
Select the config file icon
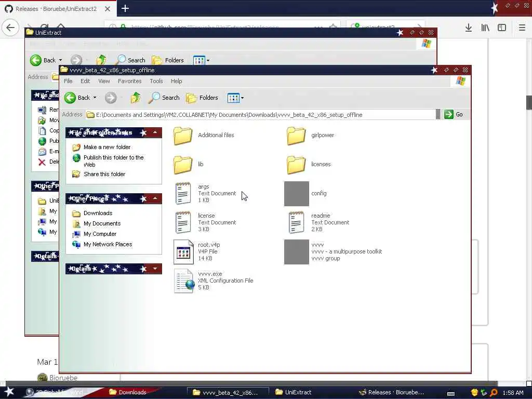click(x=297, y=194)
